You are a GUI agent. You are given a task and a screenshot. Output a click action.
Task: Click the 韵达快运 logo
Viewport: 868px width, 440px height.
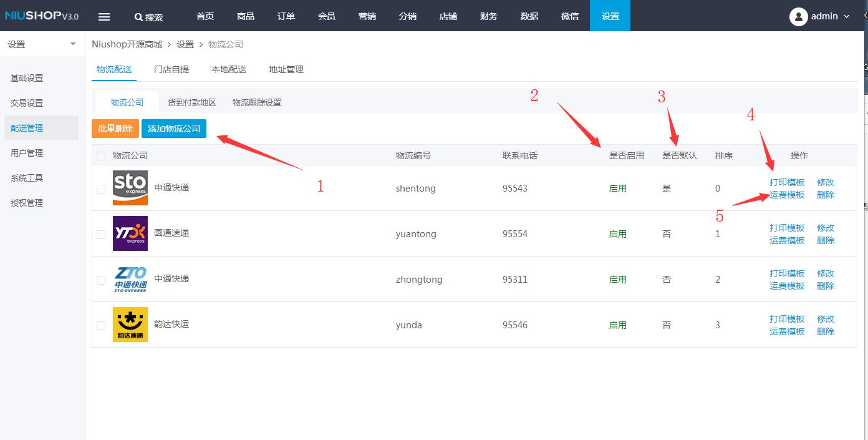[x=130, y=324]
